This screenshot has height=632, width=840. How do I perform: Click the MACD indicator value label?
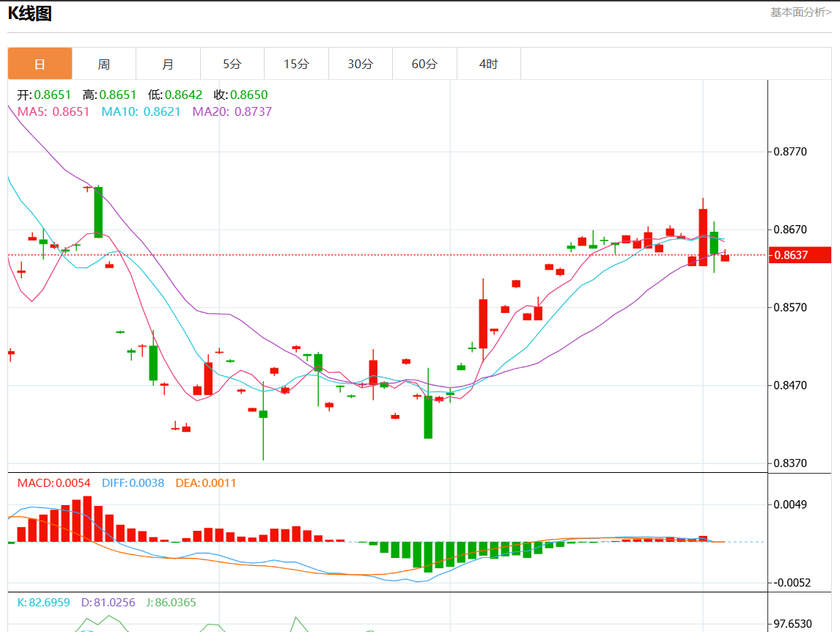54,483
